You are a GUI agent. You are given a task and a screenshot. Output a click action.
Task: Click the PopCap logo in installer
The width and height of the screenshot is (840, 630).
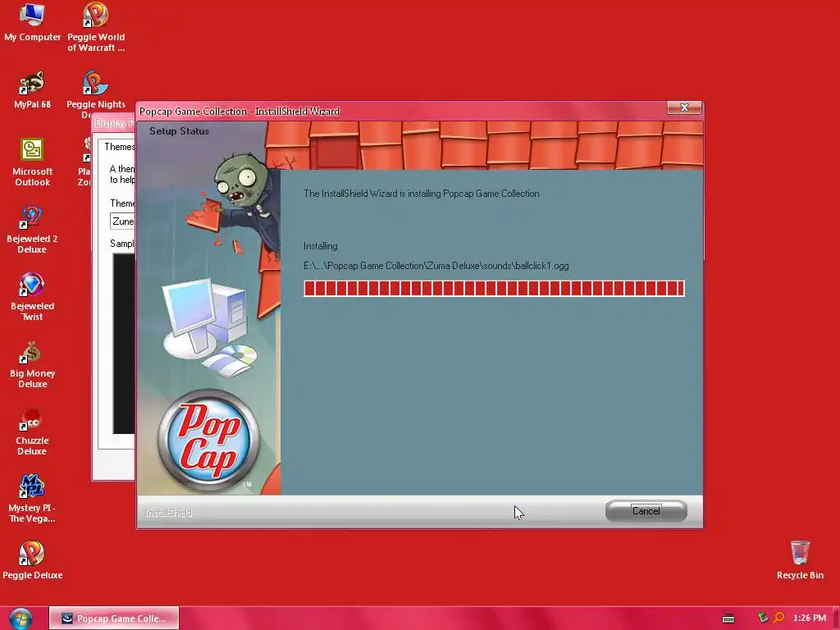coord(208,441)
